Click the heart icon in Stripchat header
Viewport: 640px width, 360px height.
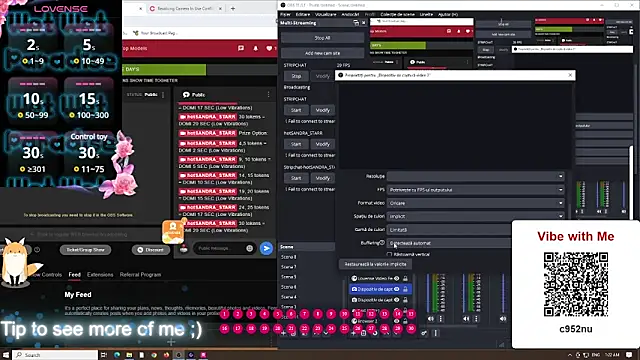[x=269, y=49]
